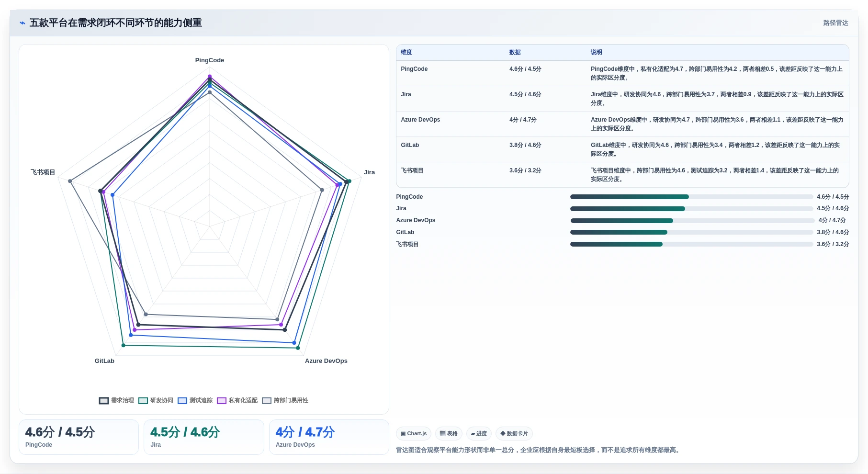Viewport: 868px width, 474px height.
Task: Select the 表格 tag
Action: pos(449,434)
